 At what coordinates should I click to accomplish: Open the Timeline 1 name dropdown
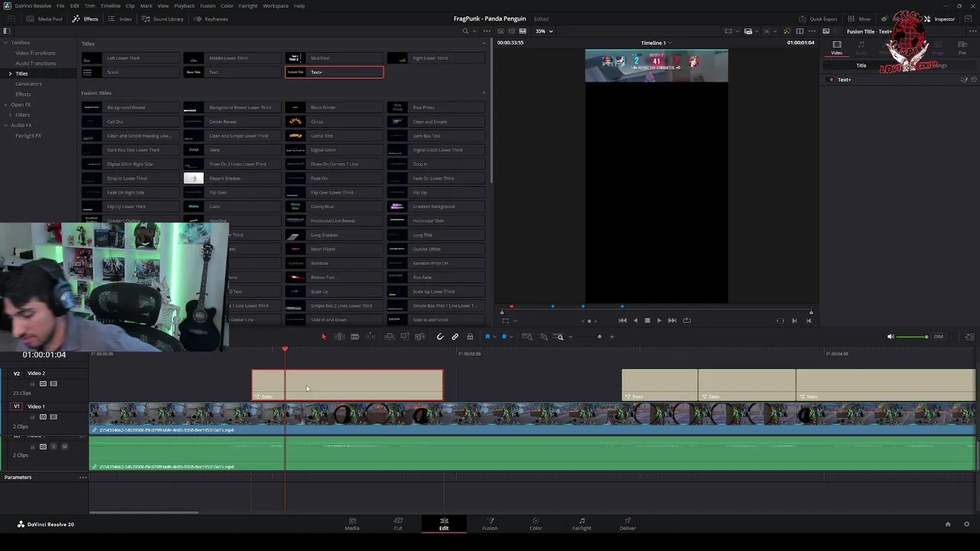tap(656, 43)
